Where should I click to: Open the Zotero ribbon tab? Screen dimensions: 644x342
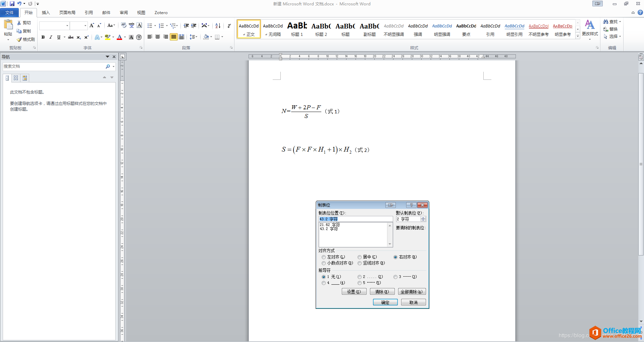[x=161, y=12]
